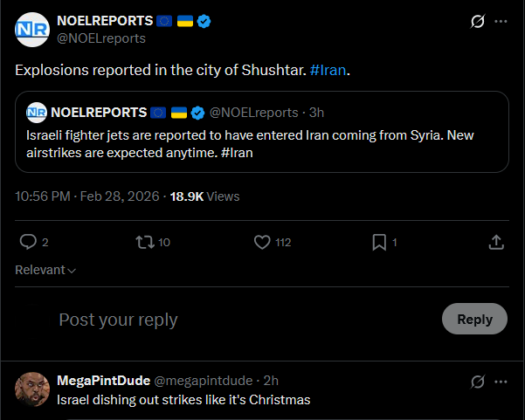Open the quoted NOELREPORTS tweet
The image size is (525, 420).
point(262,132)
